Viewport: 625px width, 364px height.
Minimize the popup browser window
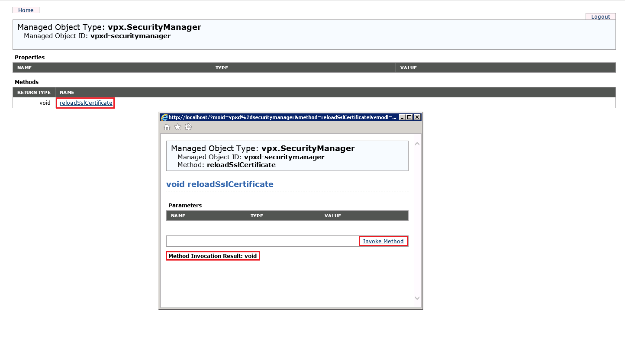pos(402,117)
